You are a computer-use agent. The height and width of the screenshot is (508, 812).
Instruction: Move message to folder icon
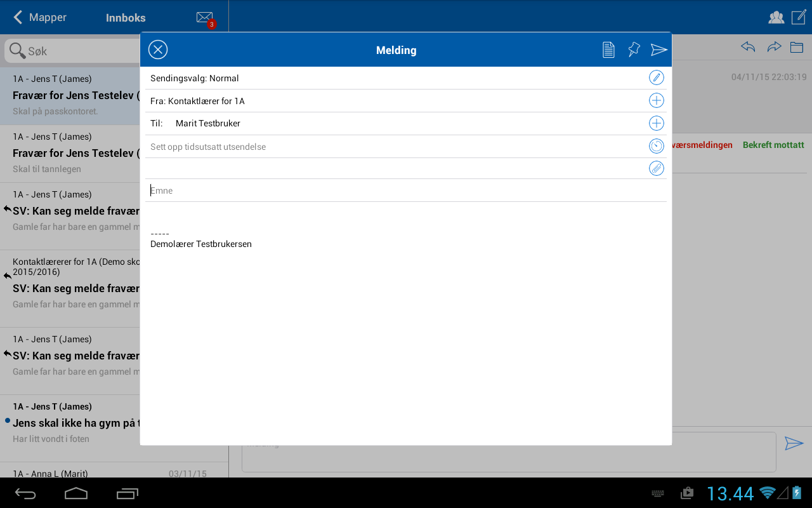797,47
